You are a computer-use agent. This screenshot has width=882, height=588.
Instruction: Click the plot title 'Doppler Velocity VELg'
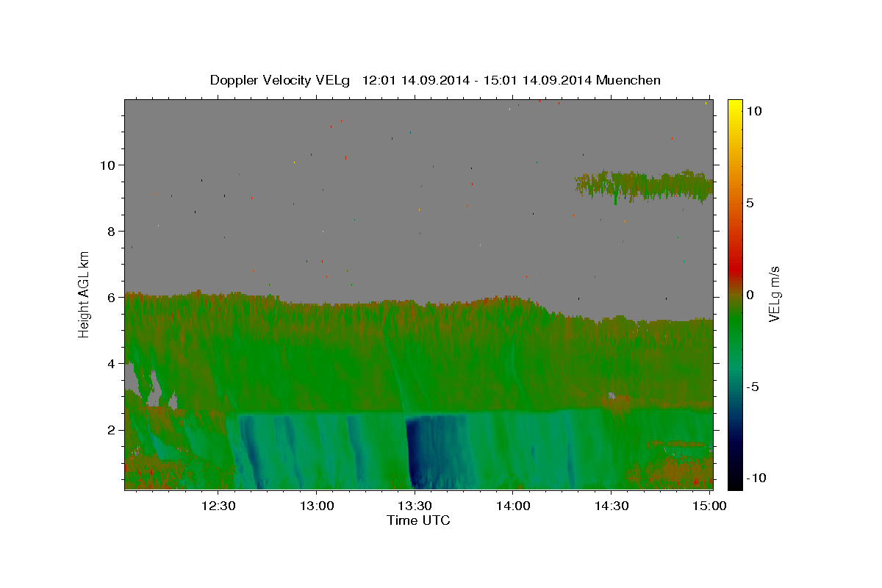point(279,80)
